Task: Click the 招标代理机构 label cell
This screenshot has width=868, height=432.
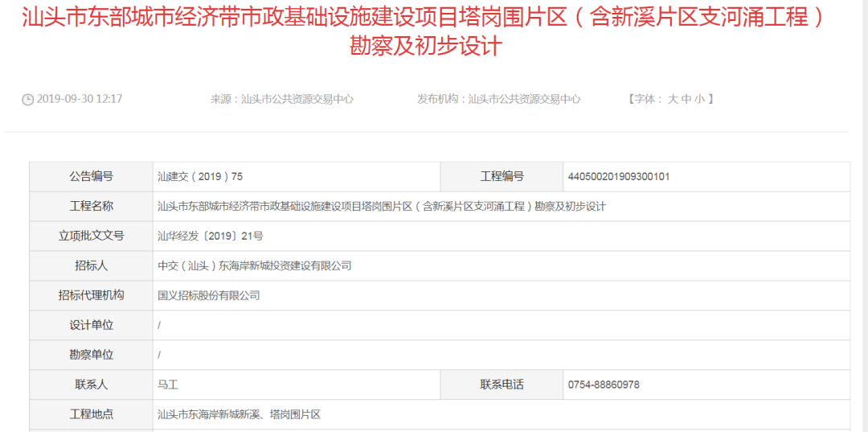Action: point(91,295)
